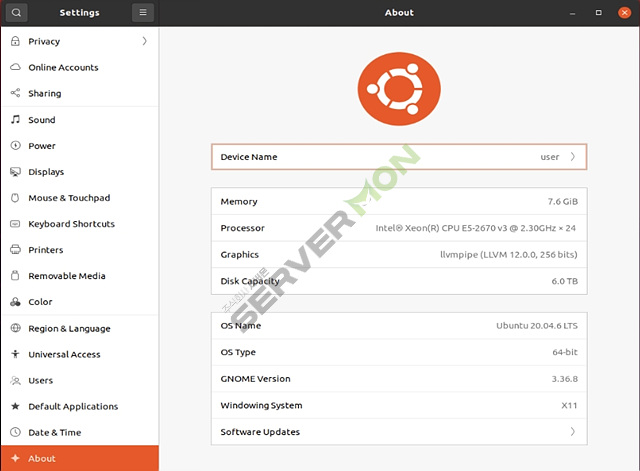Maximize the Settings window
Viewport: 640px width, 471px height.
coord(598,13)
